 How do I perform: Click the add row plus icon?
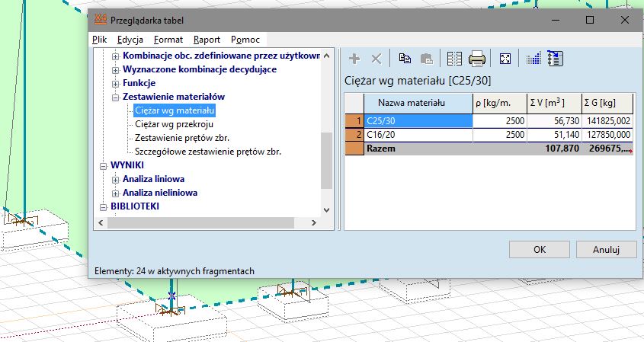pos(354,59)
